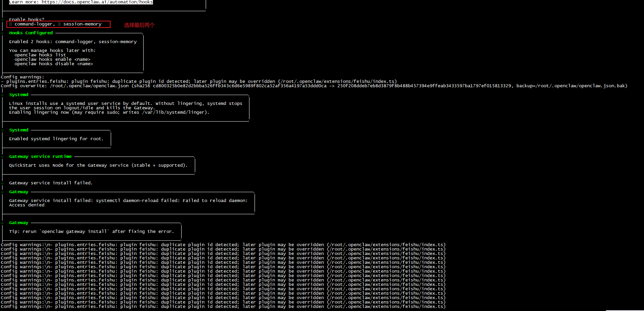644x311 pixels.
Task: Select diamond marker next to Gateway service runtime
Action: tap(2, 157)
